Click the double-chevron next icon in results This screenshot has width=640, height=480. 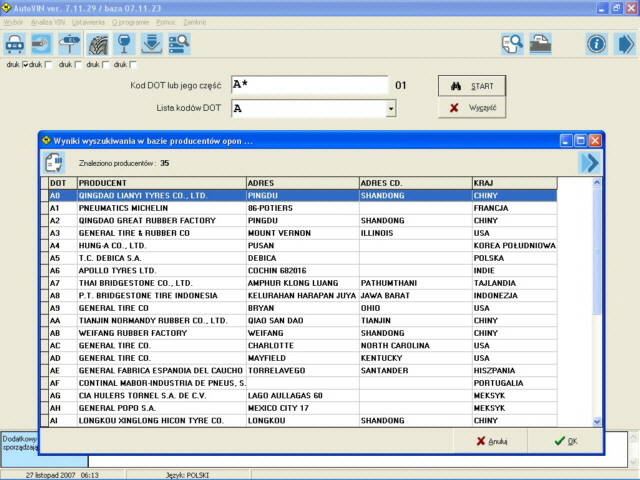click(x=589, y=163)
